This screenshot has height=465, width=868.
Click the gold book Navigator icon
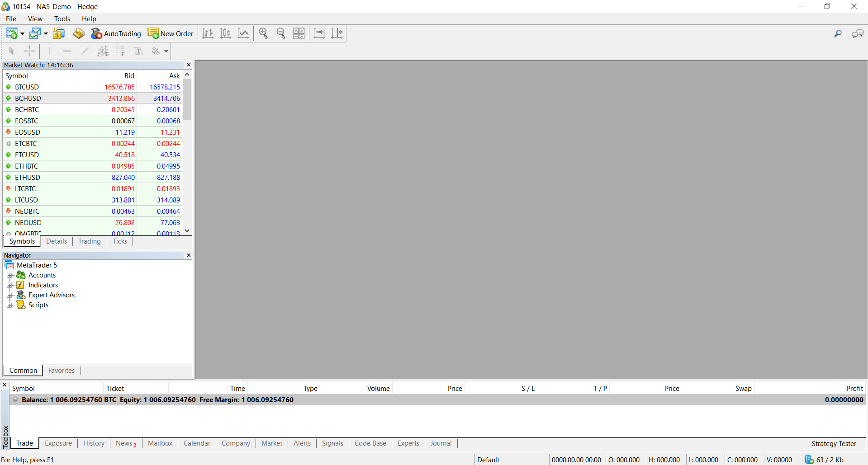click(x=79, y=33)
